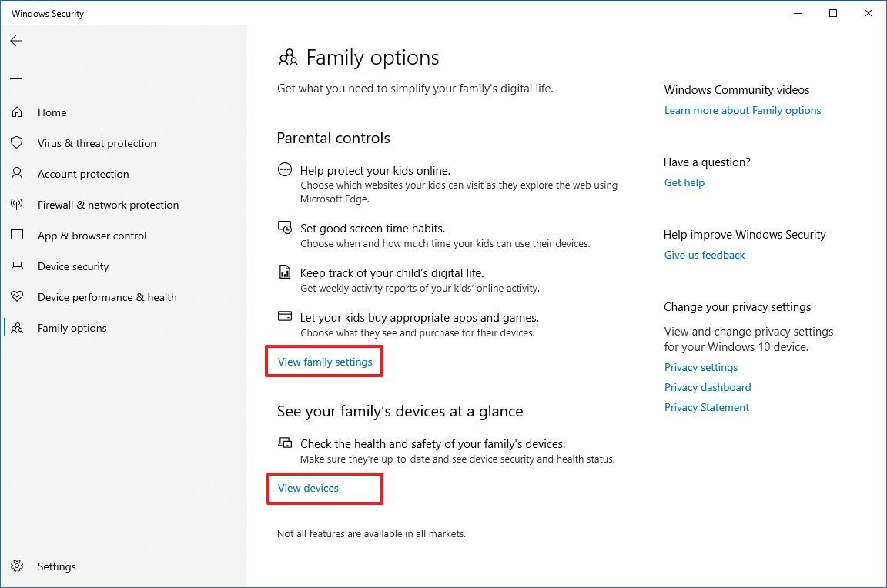
Task: Open the Privacy settings link
Action: pyautogui.click(x=701, y=367)
